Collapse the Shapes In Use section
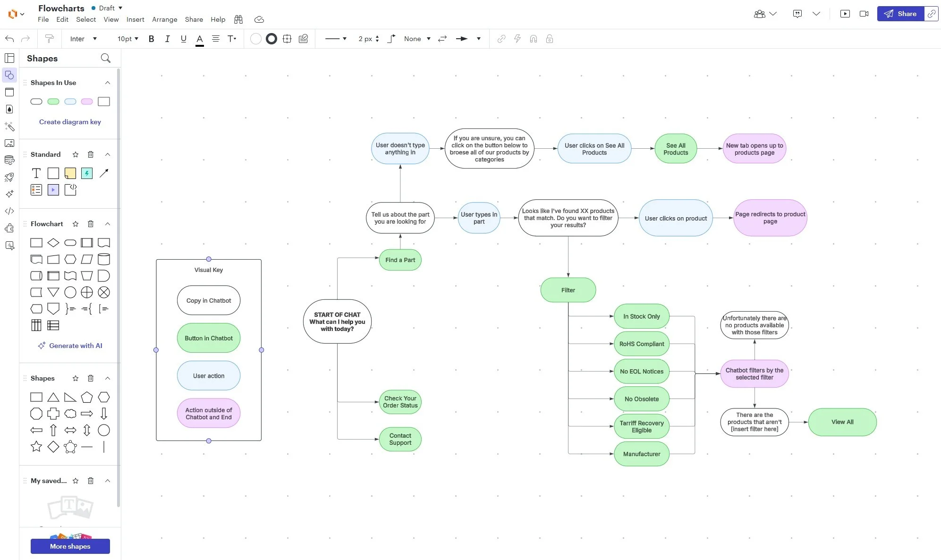 tap(108, 83)
